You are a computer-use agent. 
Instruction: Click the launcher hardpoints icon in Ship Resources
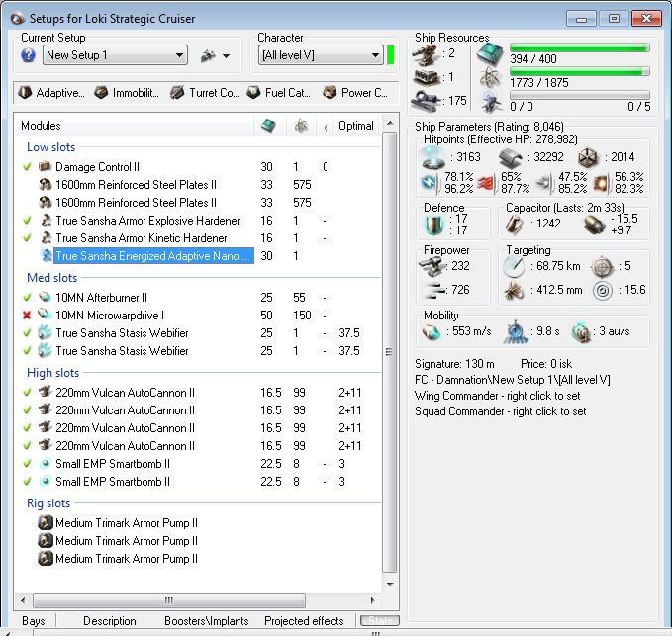coord(426,77)
